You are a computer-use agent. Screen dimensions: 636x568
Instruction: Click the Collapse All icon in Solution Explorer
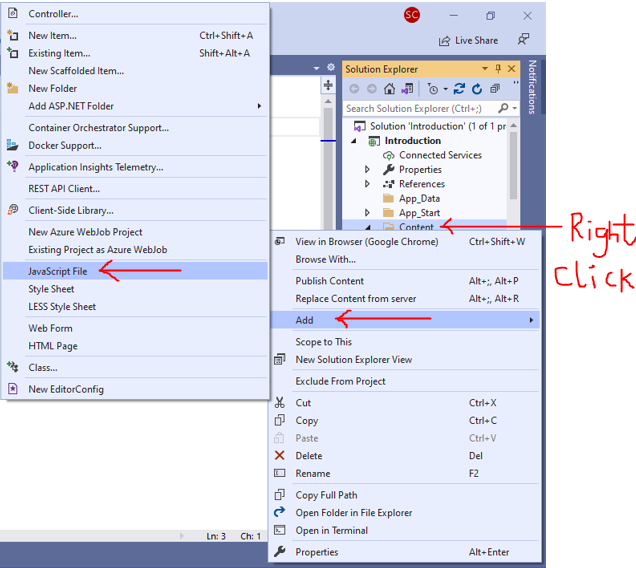[495, 88]
